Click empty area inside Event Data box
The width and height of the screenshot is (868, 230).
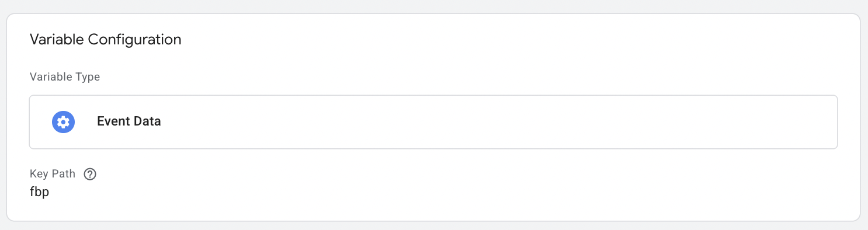497,122
